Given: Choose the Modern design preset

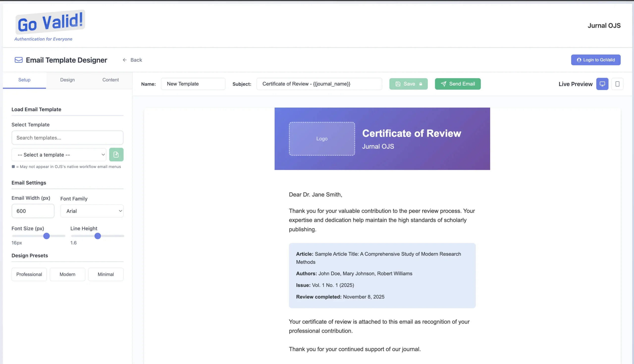Looking at the screenshot, I should tap(67, 274).
